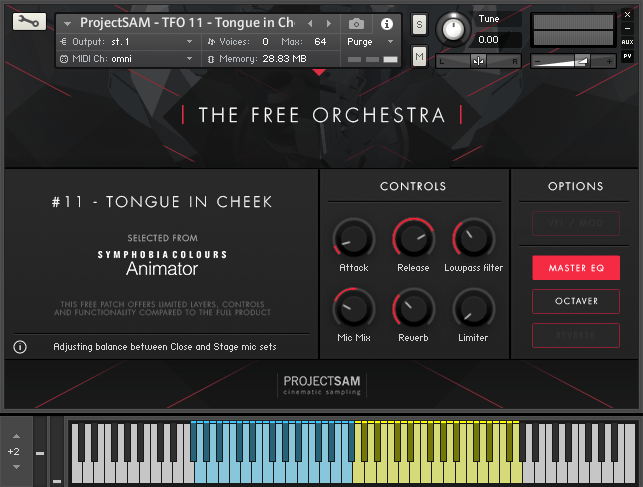Click the Tune value 0.00 field
Viewport: 643px width, 487px height.
[x=497, y=40]
